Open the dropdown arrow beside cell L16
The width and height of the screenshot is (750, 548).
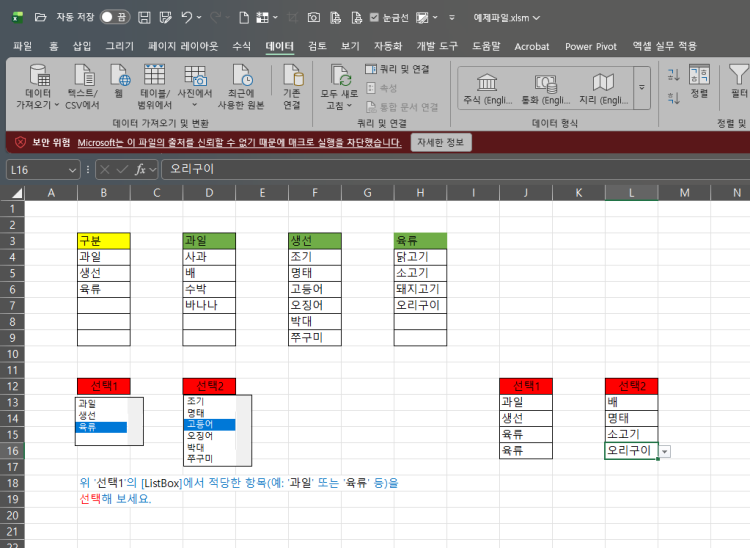point(665,451)
